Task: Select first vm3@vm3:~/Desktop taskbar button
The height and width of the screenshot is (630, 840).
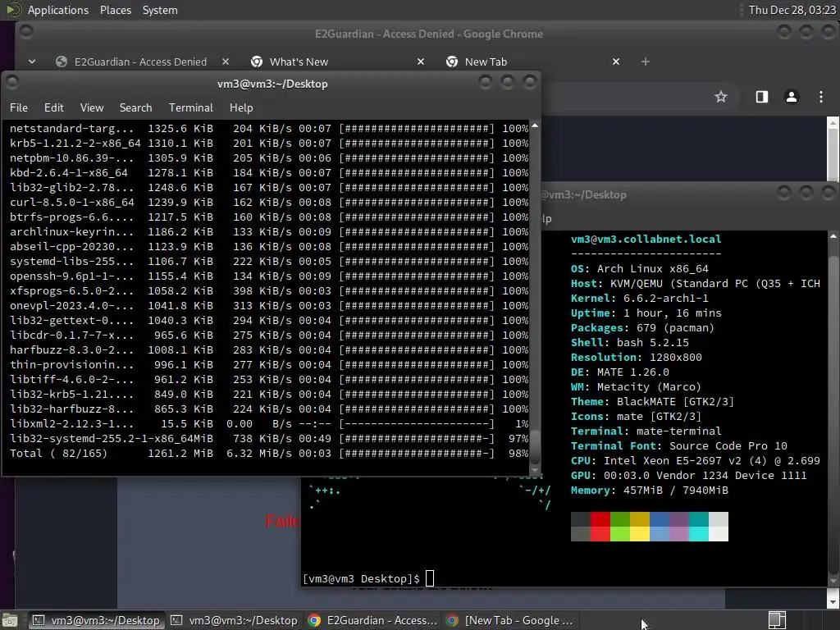Action: pos(96,620)
